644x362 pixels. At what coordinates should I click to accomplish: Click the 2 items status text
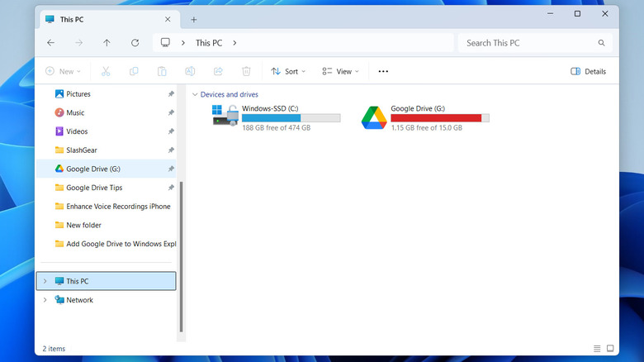coord(54,349)
